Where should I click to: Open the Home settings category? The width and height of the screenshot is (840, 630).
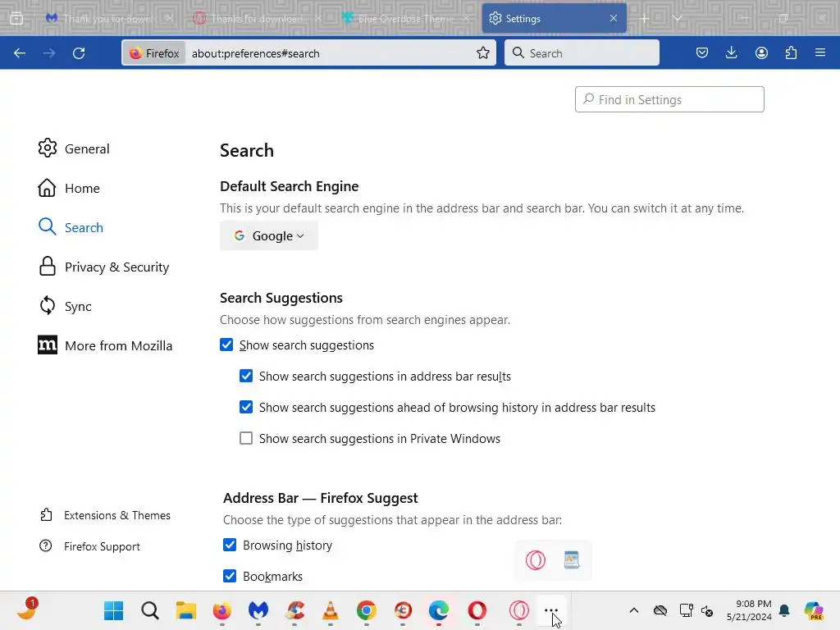point(69,188)
